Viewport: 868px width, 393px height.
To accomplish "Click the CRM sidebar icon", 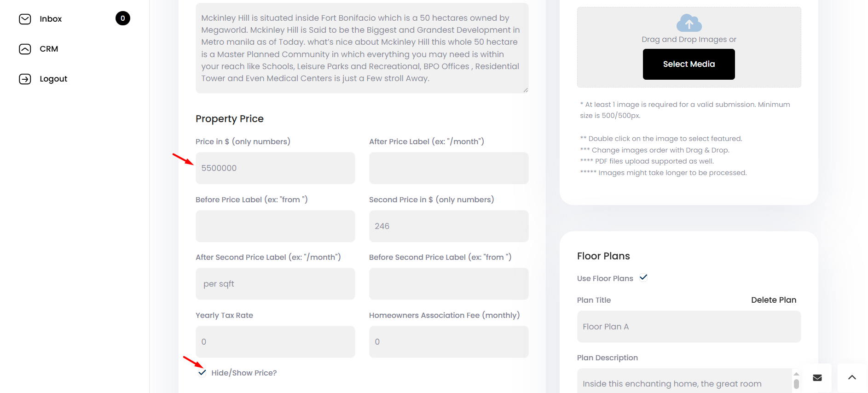I will pos(25,49).
